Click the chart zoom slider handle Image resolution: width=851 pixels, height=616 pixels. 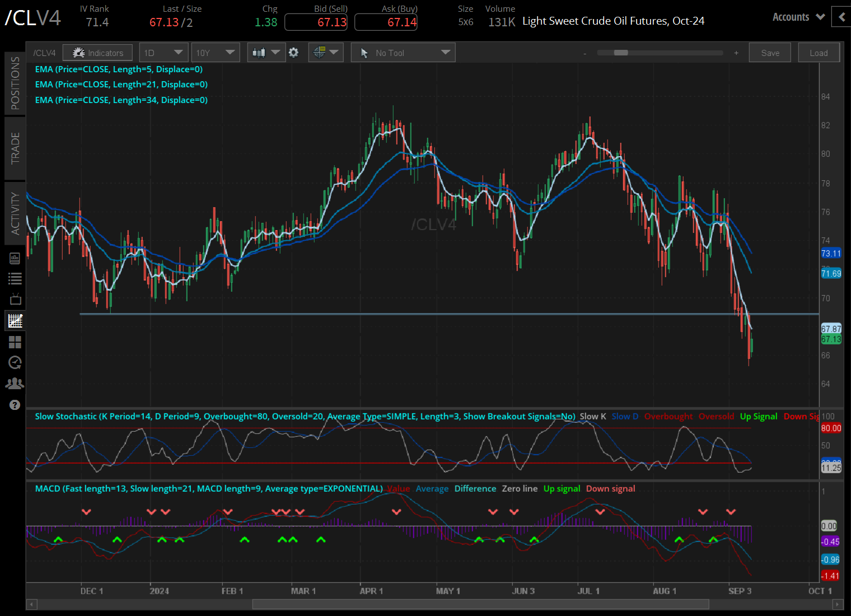(621, 53)
